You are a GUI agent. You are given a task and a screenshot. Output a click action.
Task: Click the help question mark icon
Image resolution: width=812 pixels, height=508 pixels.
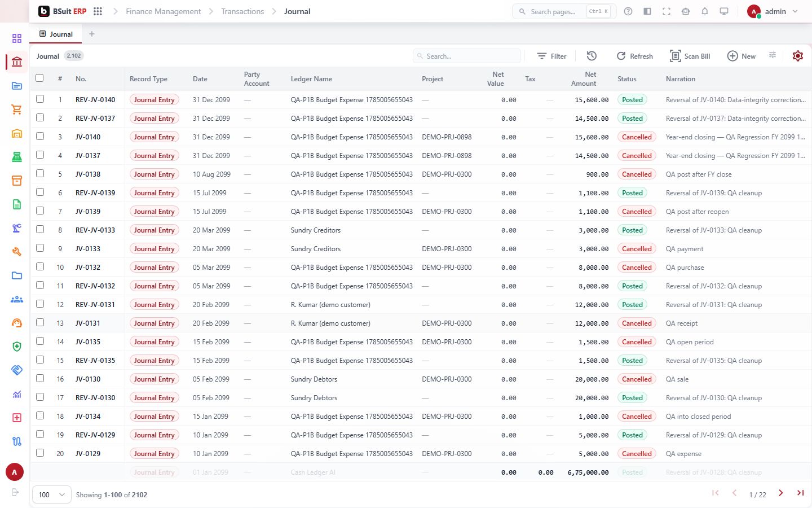628,11
